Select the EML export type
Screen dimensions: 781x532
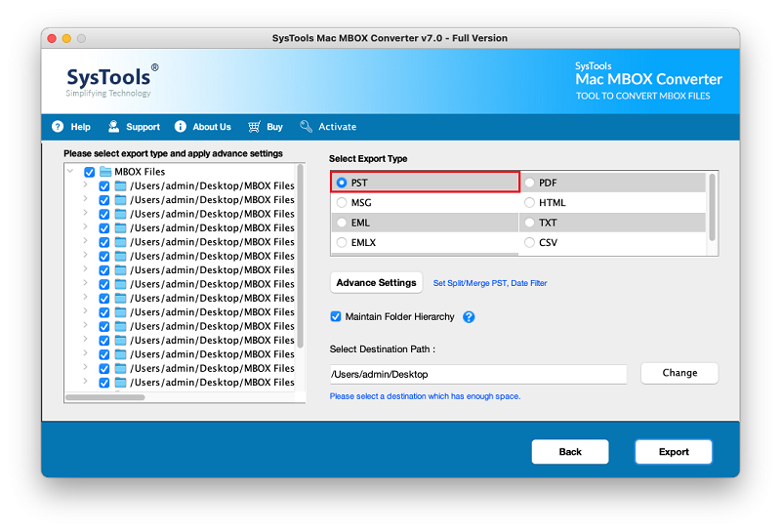(341, 223)
